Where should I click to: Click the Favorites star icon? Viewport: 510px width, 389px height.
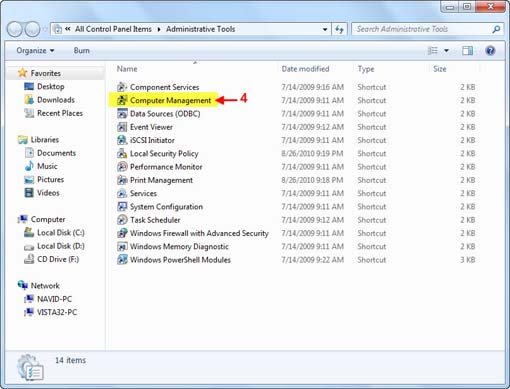point(22,73)
